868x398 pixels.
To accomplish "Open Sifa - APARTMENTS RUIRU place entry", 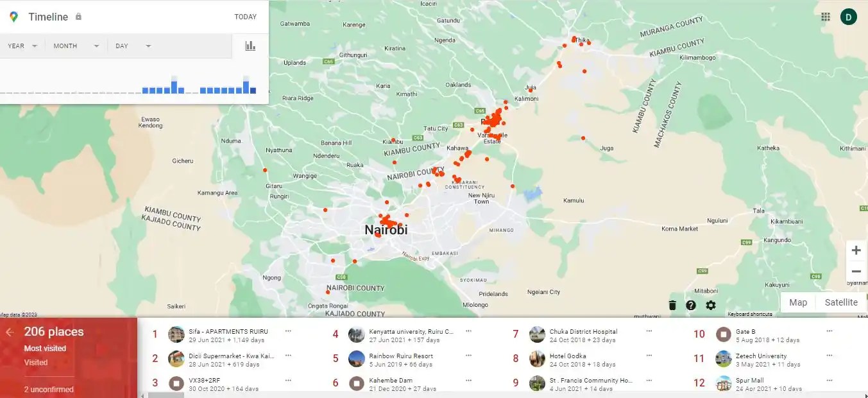I will [221, 335].
